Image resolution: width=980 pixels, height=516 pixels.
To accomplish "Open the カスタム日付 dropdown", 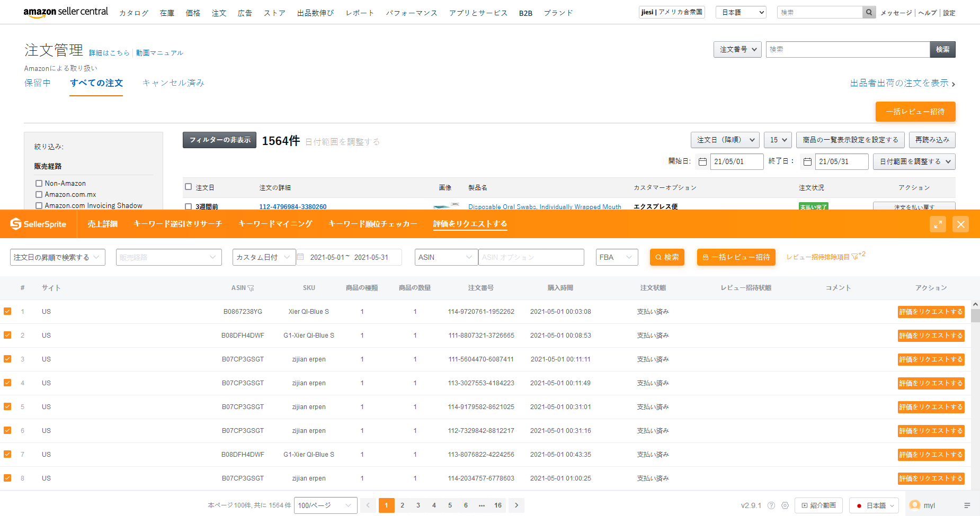I will click(x=264, y=257).
